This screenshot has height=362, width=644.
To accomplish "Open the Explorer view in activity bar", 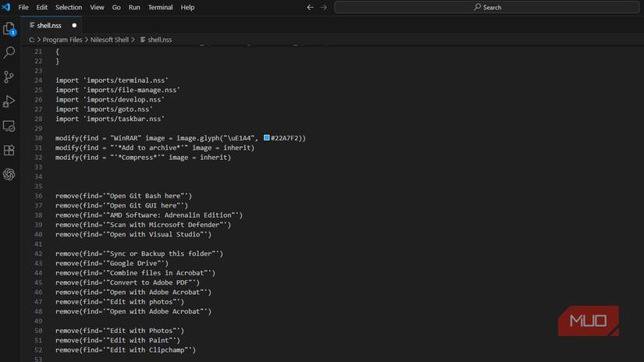I will pos(9,29).
